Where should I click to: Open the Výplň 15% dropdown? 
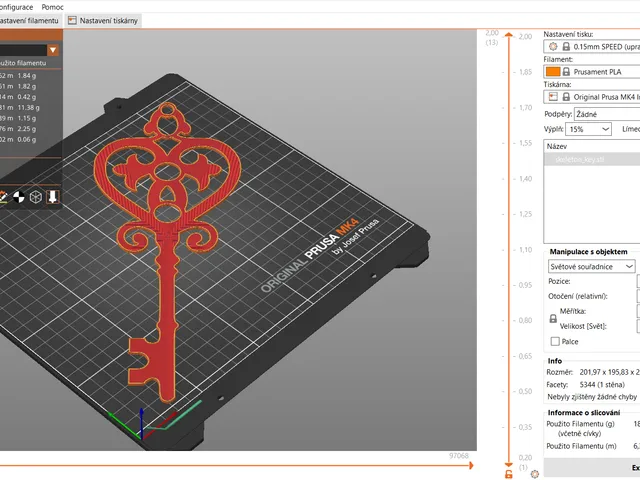coord(588,129)
